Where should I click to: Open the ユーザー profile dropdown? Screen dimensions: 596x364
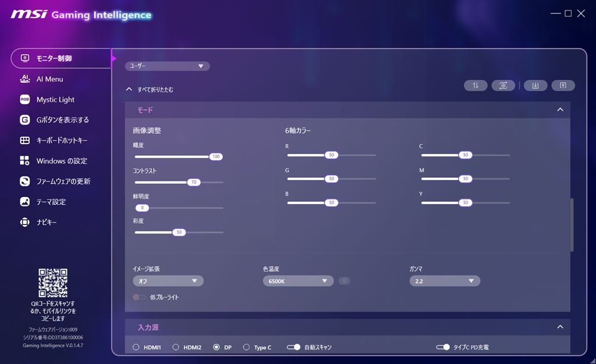pos(167,66)
